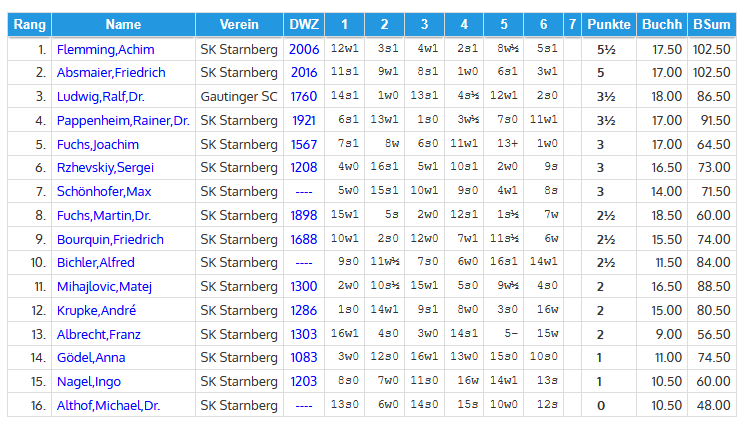
Task: Click Althof,Michael,Dr. name link
Action: [x=108, y=406]
